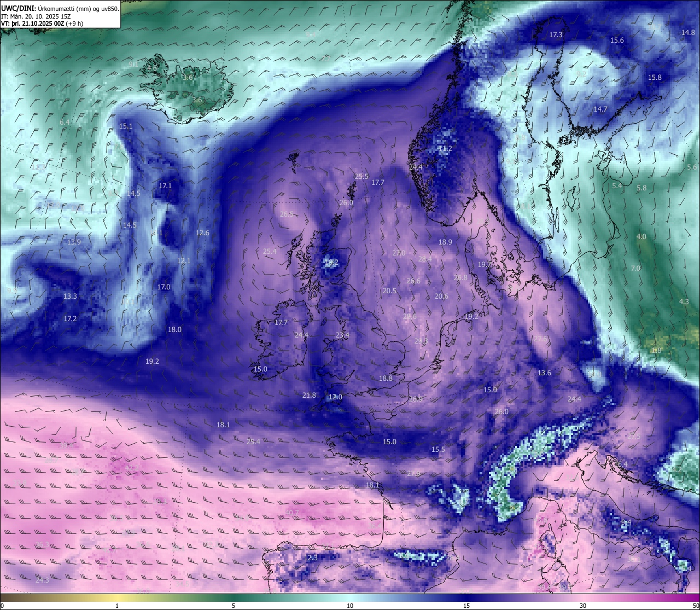Click color scale tick label '1'
The width and height of the screenshot is (700, 610).
117,606
